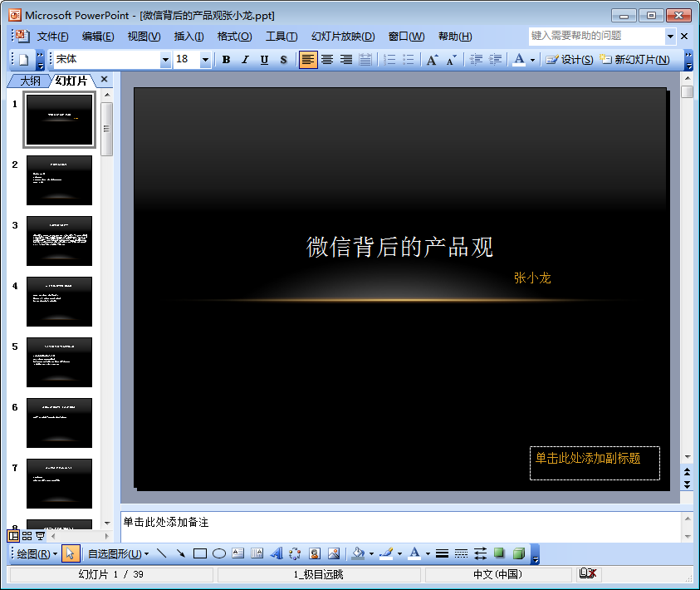Viewport: 700px width, 590px height.
Task: Select the rectangle drawing tool
Action: [200, 553]
